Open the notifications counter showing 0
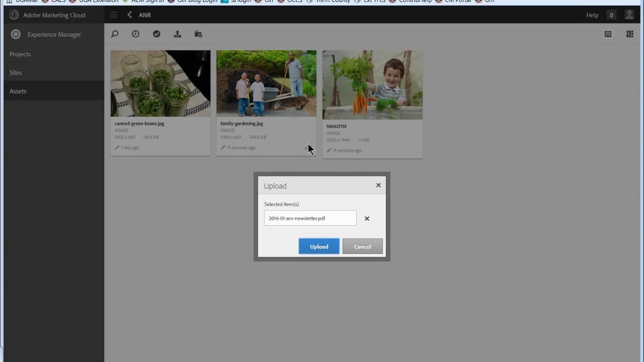 coord(611,15)
